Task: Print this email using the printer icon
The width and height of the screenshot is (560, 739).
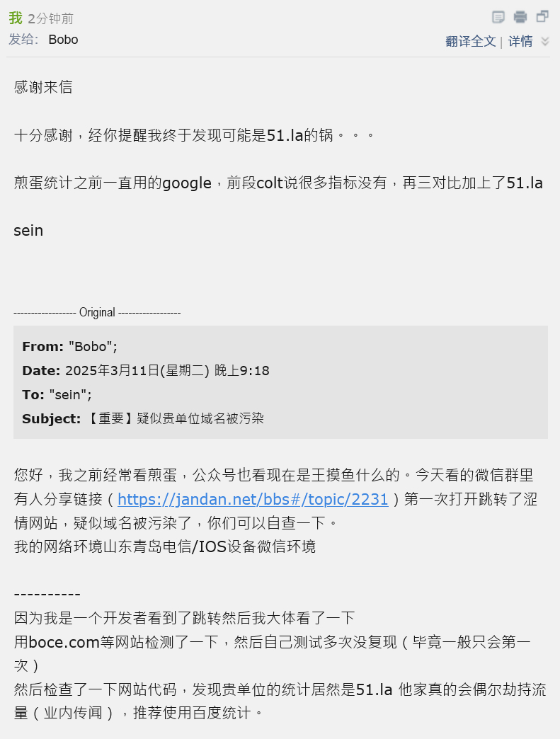Action: (520, 17)
